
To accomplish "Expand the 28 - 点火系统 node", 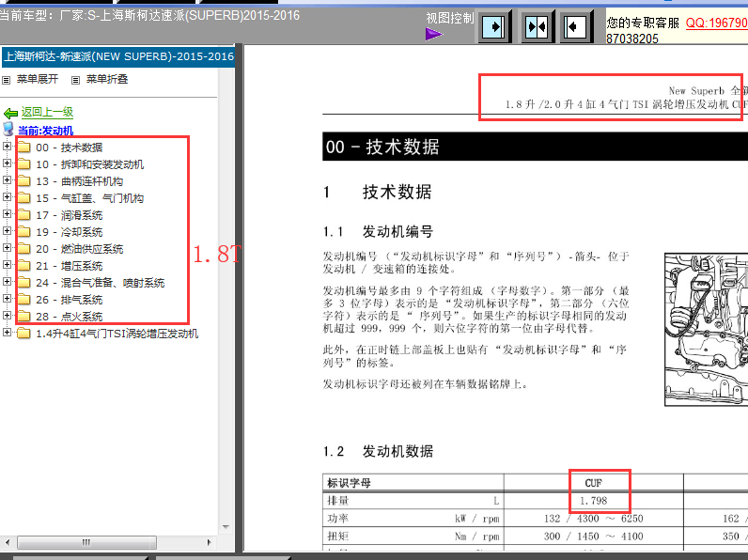I will pyautogui.click(x=7, y=316).
